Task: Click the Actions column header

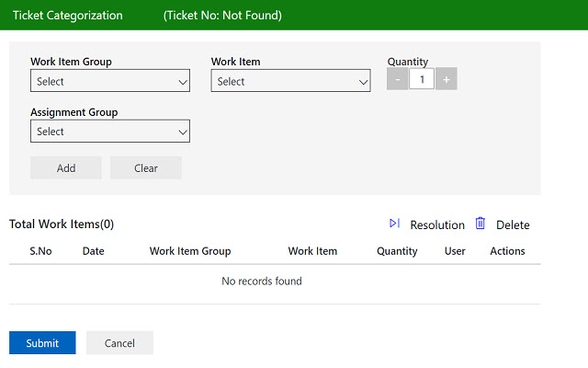Action: (x=507, y=251)
